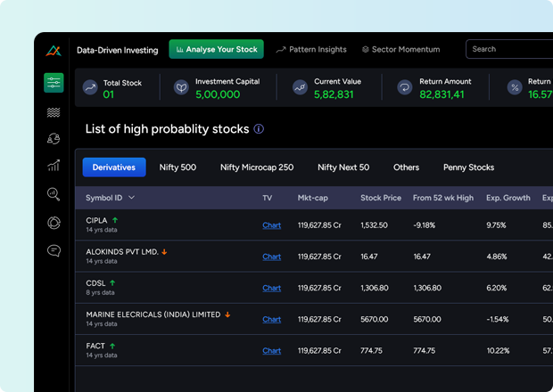Viewport: 553px width, 392px height.
Task: Click the Investment Capital icon
Action: (x=180, y=87)
